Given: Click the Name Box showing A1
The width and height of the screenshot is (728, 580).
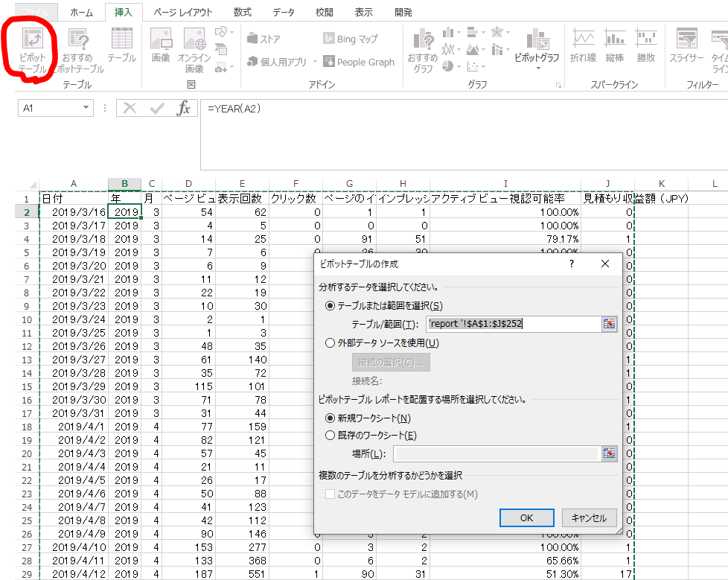Looking at the screenshot, I should point(48,108).
